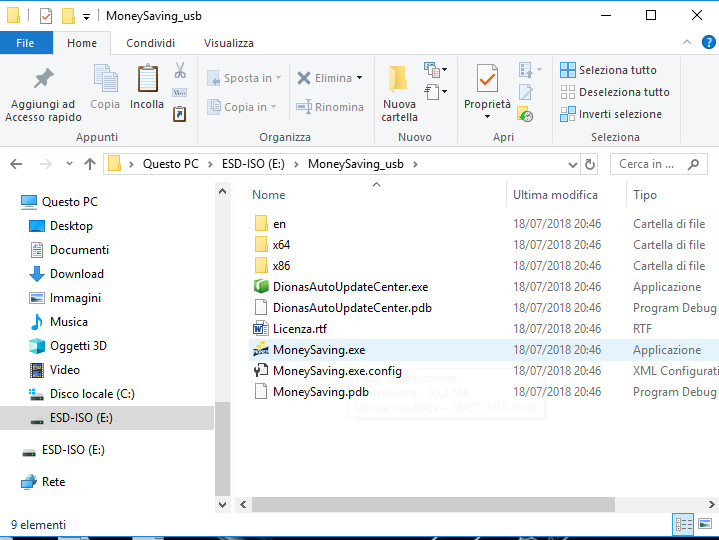Click the help question mark icon

click(x=708, y=42)
